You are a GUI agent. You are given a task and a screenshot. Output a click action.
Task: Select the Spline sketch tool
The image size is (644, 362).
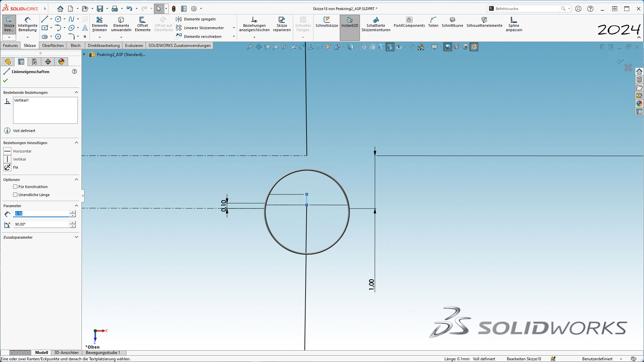[71, 19]
